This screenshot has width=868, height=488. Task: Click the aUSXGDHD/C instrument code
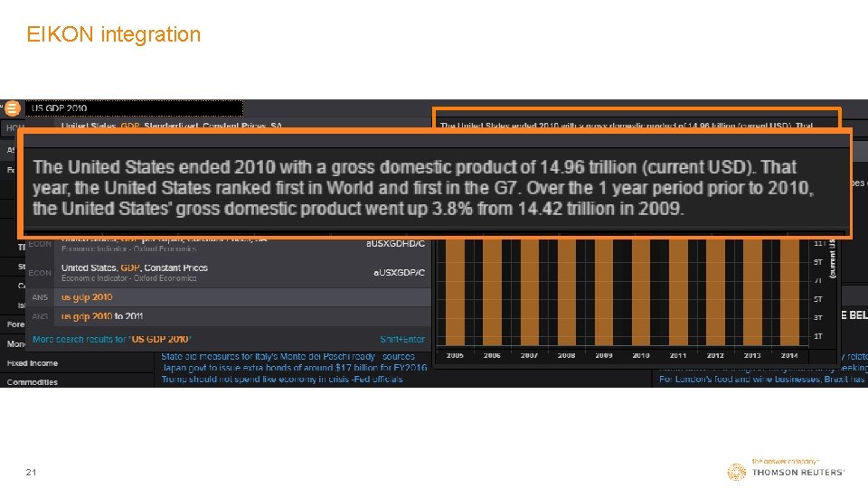(x=395, y=244)
